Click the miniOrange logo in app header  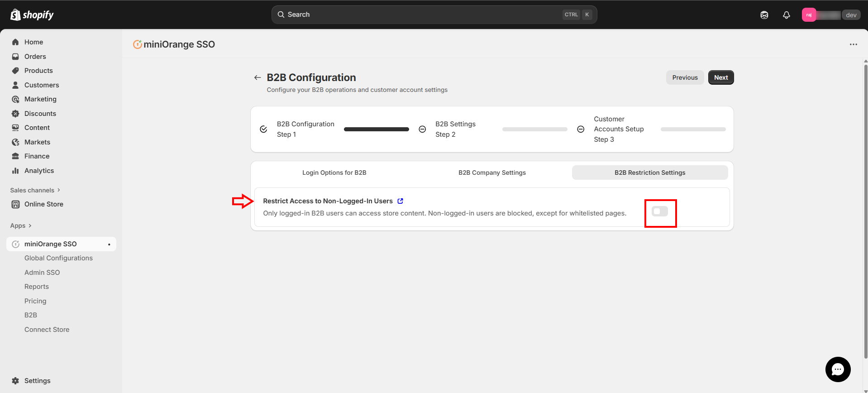138,44
